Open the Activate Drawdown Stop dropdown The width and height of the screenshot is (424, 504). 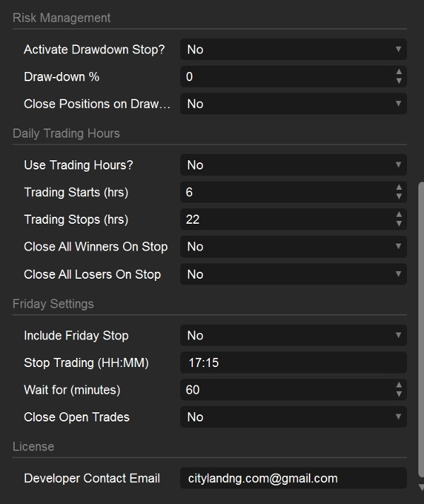tap(293, 49)
